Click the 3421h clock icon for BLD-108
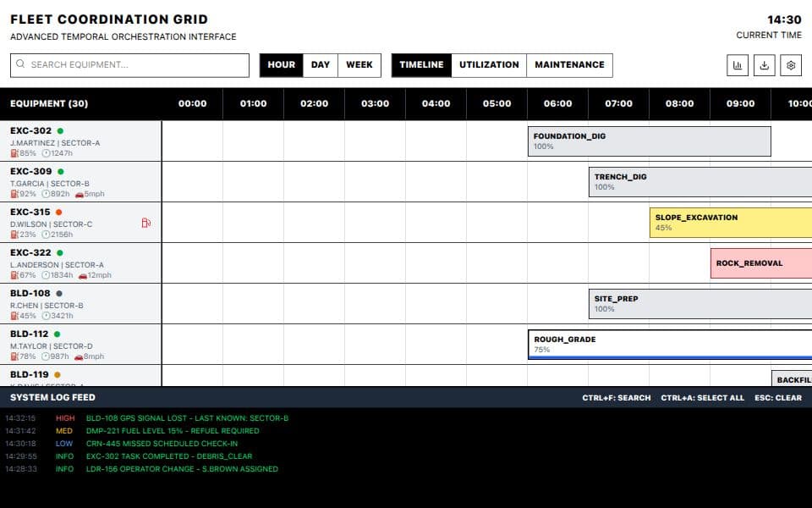Screen dimensions: 812x508 click(x=47, y=316)
